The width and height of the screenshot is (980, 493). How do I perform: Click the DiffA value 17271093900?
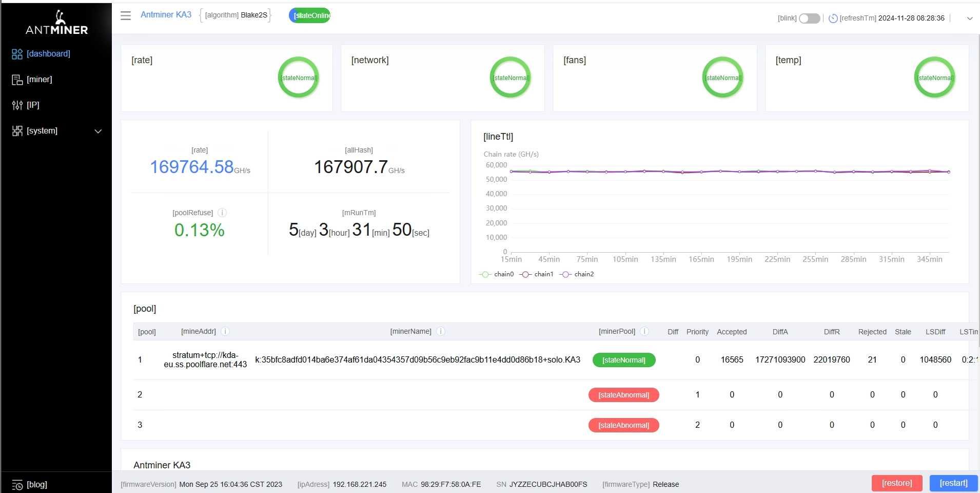pyautogui.click(x=780, y=360)
